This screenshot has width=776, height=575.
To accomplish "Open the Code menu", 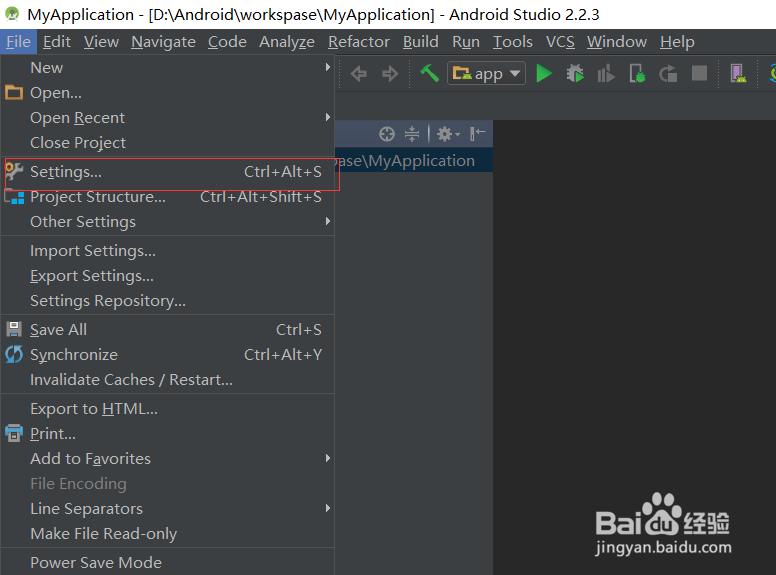I will point(227,42).
